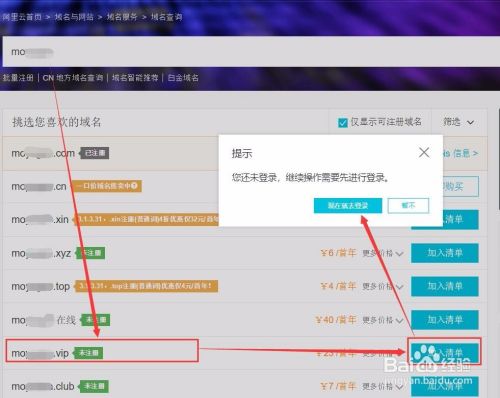The image size is (500, 398).
Task: Open 白金域名 link
Action: click(x=183, y=78)
